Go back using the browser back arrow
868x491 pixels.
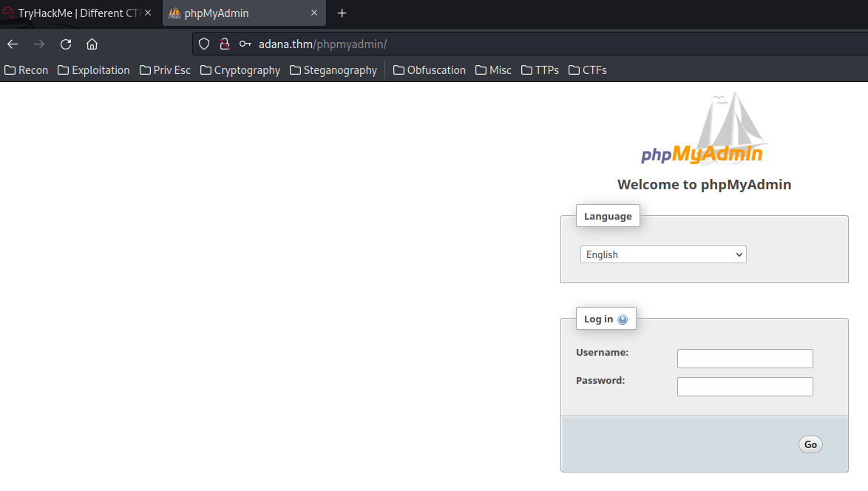coord(13,44)
